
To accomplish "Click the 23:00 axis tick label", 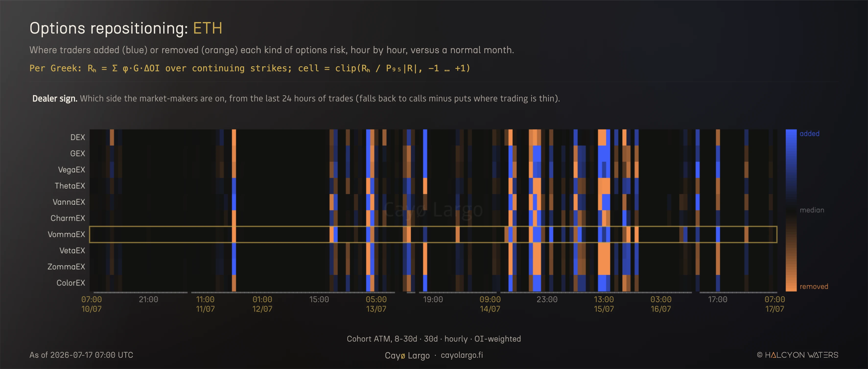I will [547, 299].
